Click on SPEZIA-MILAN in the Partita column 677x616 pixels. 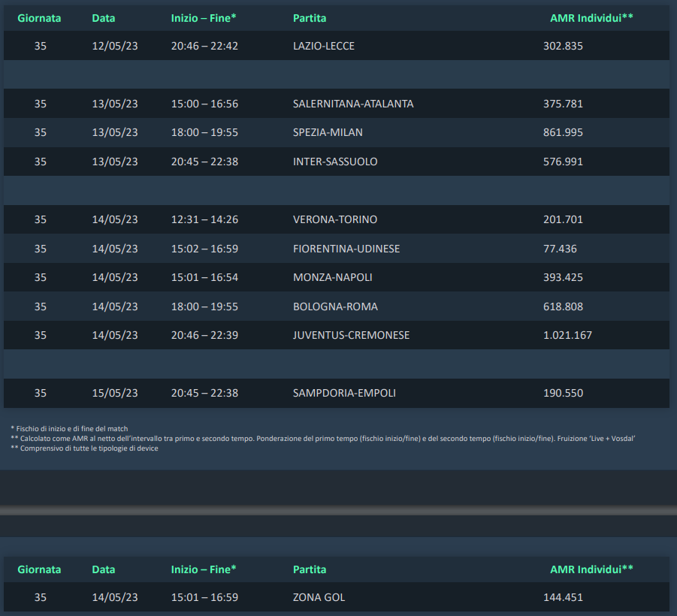tap(328, 132)
